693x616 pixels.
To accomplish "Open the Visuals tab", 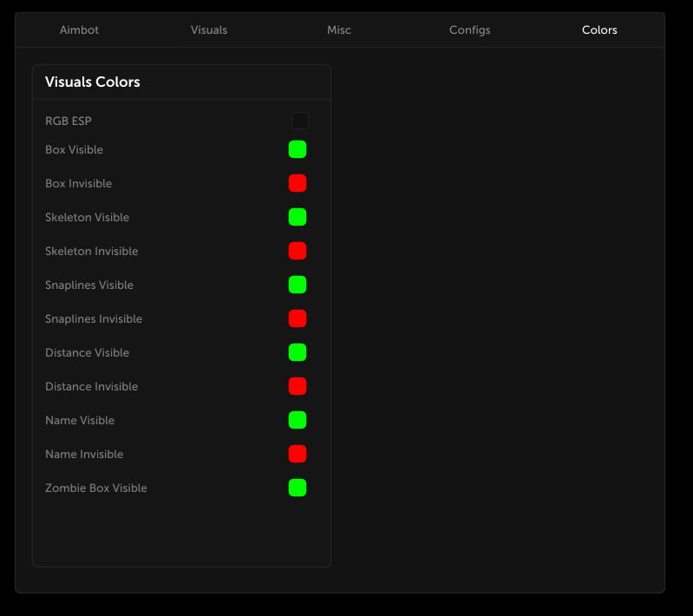I will [209, 30].
